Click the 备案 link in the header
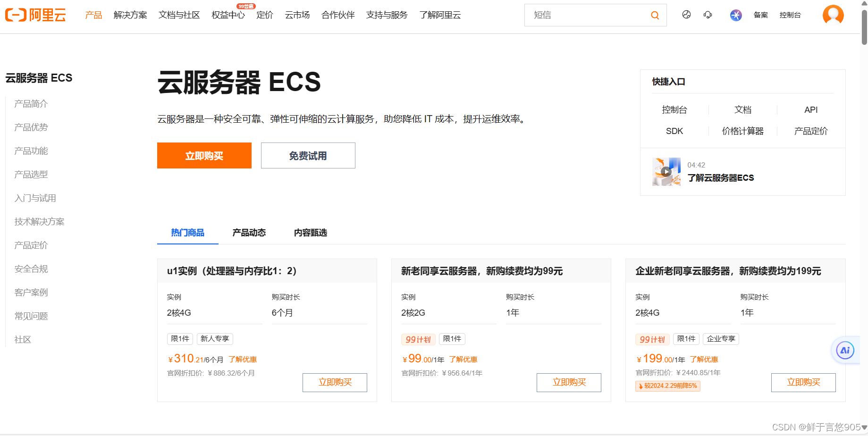 (x=761, y=15)
